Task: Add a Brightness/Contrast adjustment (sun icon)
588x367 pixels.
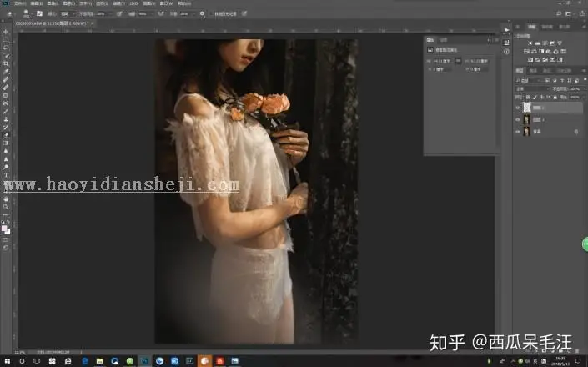Action: click(x=530, y=43)
